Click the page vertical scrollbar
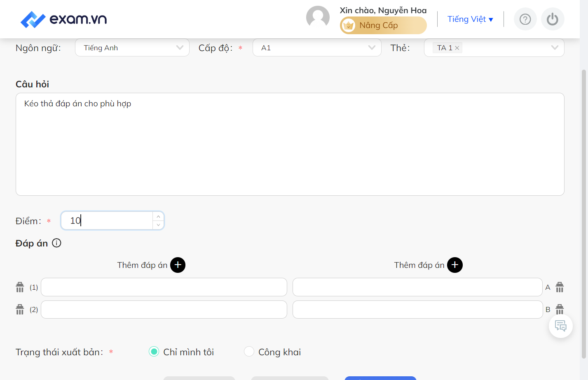 (x=584, y=214)
